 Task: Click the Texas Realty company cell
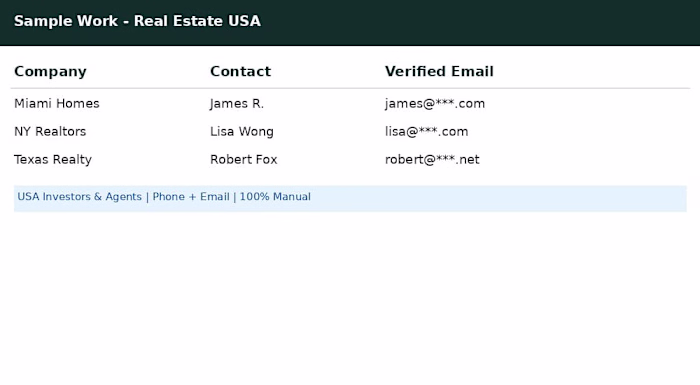point(53,160)
